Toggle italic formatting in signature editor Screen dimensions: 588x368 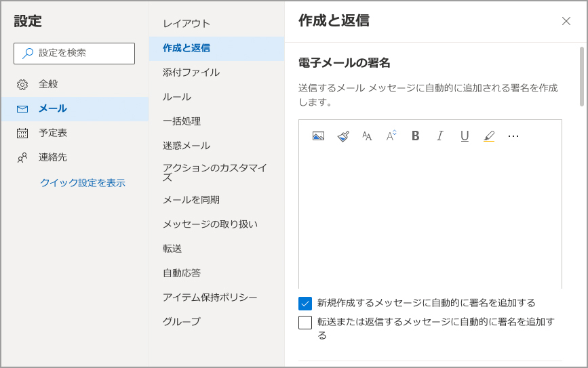pyautogui.click(x=439, y=136)
